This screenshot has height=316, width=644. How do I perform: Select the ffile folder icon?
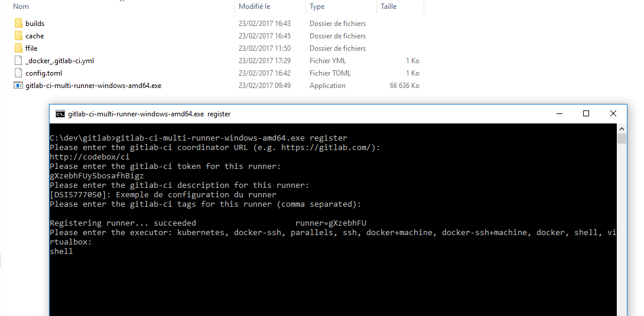pos(18,48)
